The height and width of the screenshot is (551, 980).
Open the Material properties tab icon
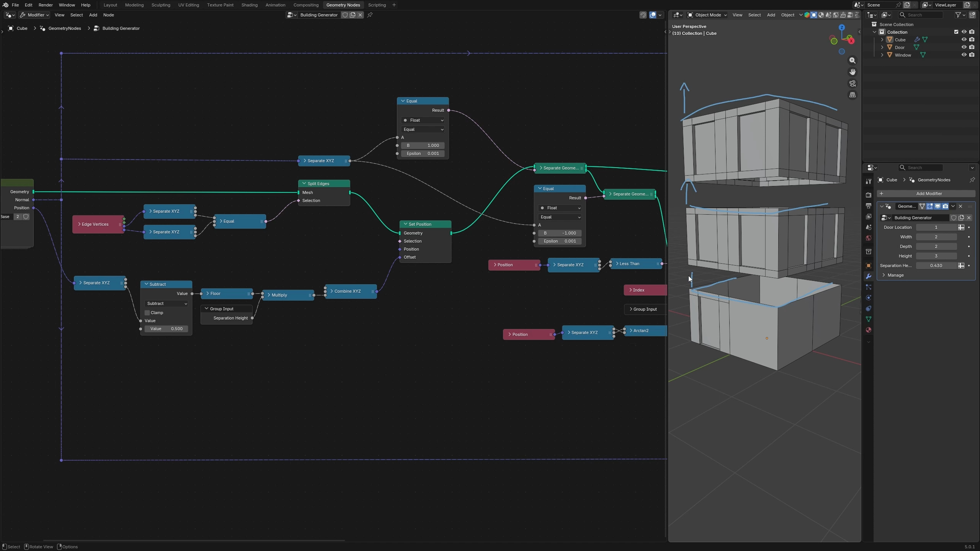pyautogui.click(x=868, y=330)
